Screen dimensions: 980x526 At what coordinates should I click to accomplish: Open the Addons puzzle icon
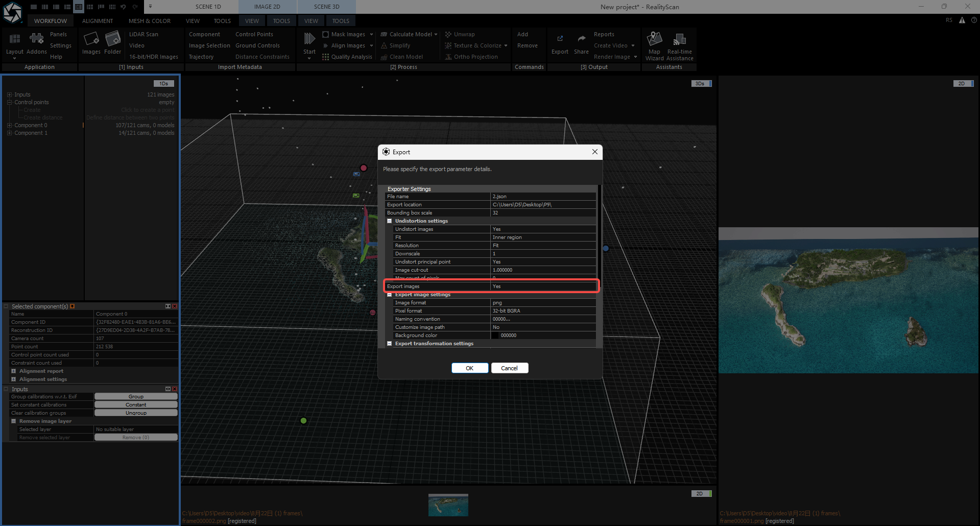36,39
